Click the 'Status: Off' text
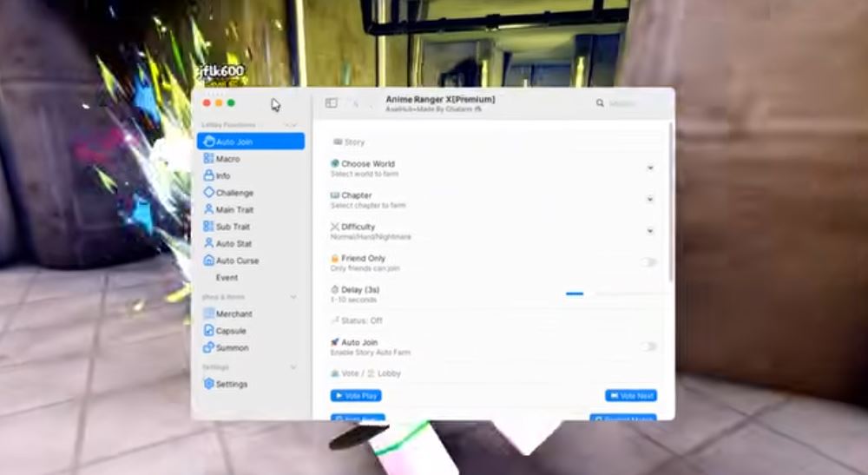 point(361,320)
